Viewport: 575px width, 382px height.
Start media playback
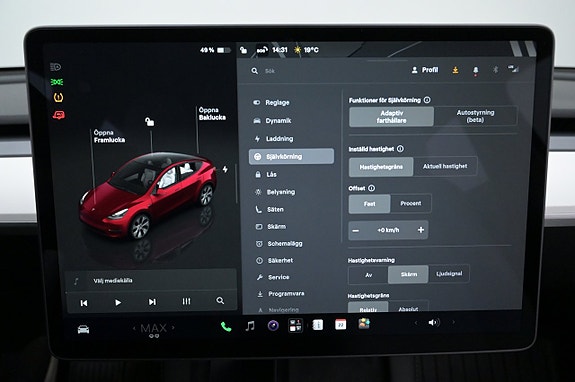click(x=118, y=302)
